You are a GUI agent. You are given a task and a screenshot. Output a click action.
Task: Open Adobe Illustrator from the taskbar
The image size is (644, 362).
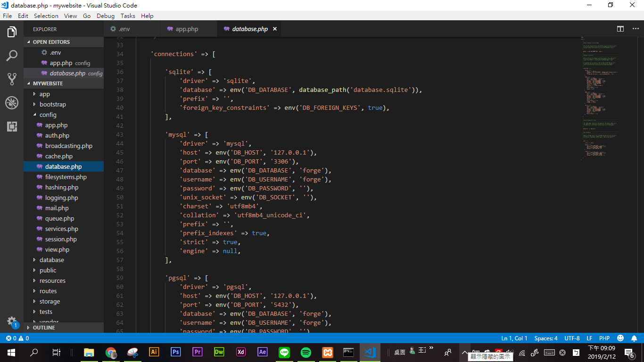[x=154, y=352]
